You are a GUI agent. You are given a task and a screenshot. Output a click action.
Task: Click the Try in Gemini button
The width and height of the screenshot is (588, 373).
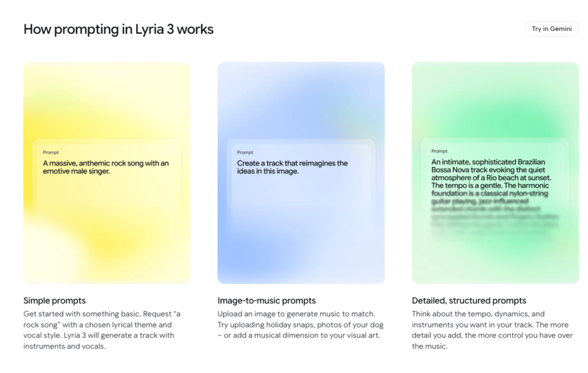pyautogui.click(x=551, y=29)
